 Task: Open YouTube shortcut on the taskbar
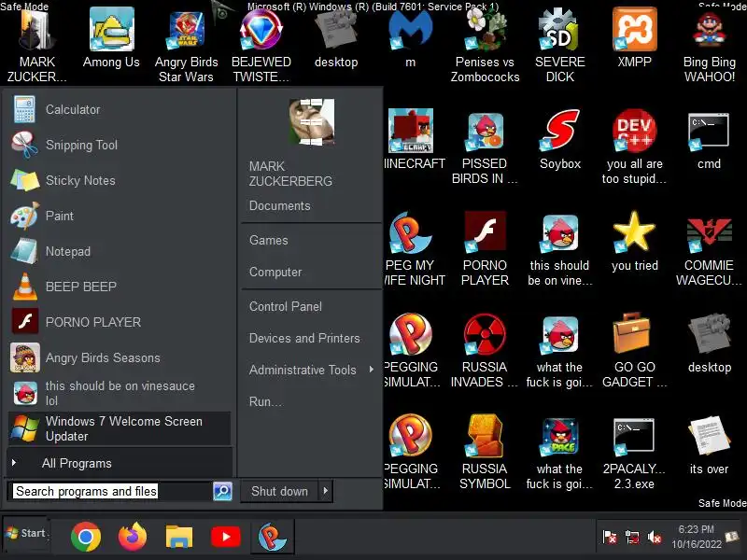[x=226, y=537]
